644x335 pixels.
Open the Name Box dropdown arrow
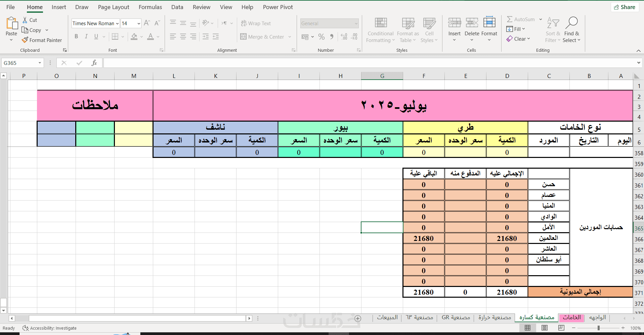[x=40, y=63]
